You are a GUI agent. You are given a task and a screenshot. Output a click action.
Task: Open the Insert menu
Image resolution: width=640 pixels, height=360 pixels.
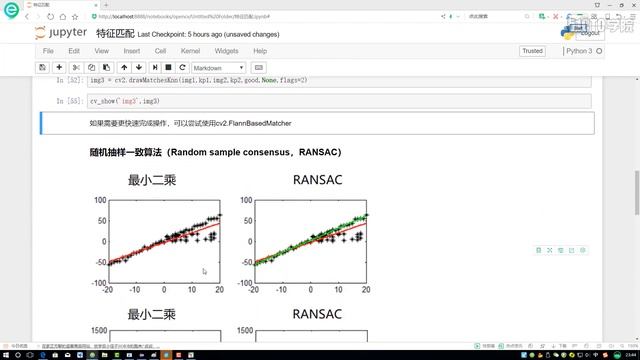point(132,51)
